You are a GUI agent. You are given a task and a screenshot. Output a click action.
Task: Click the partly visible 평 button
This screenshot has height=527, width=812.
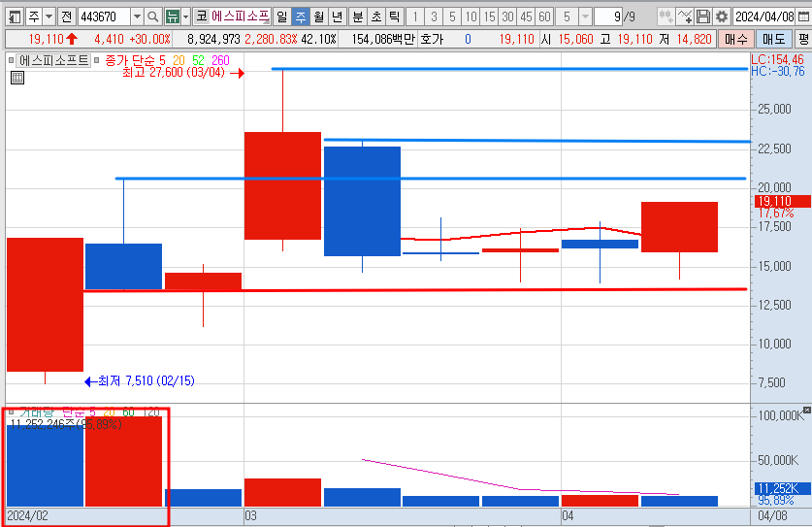pyautogui.click(x=803, y=39)
